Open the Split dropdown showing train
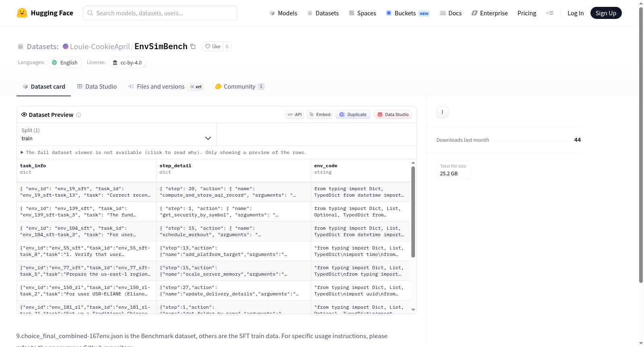 tap(116, 134)
